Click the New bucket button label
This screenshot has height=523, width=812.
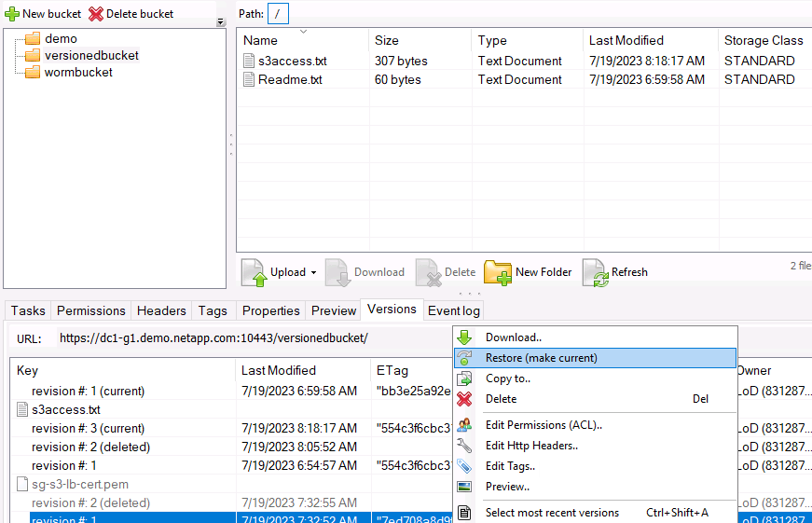tap(52, 14)
